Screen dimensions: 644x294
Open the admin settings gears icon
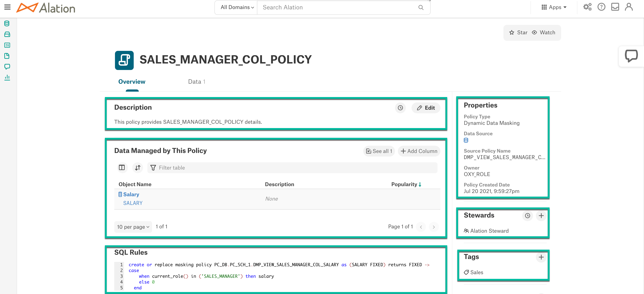coord(587,7)
